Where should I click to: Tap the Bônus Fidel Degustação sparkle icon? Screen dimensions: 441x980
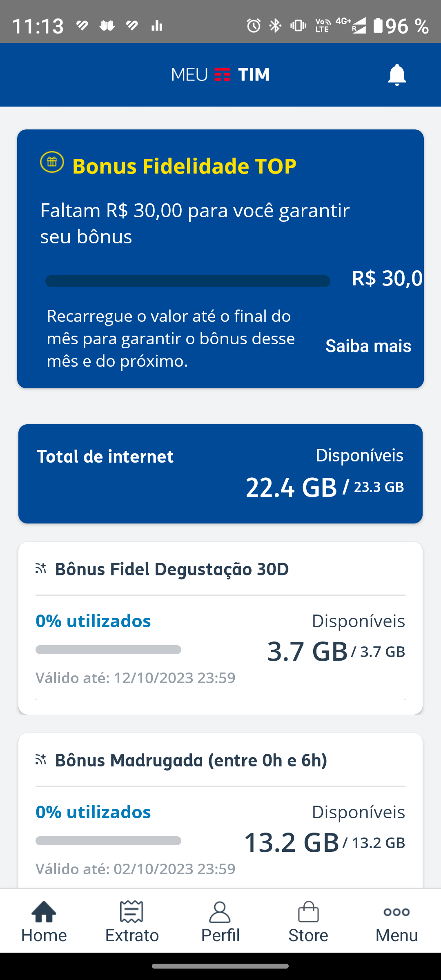[41, 568]
